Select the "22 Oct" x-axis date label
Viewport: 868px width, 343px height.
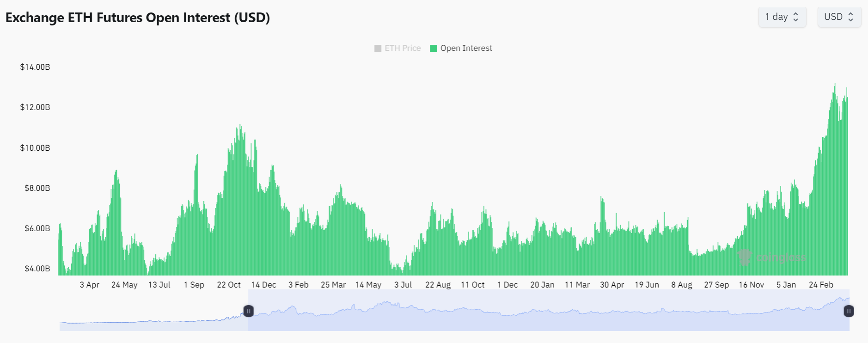coord(229,285)
